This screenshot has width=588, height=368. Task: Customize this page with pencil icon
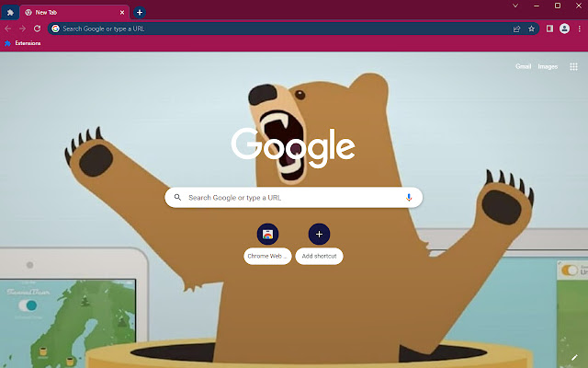(x=574, y=358)
